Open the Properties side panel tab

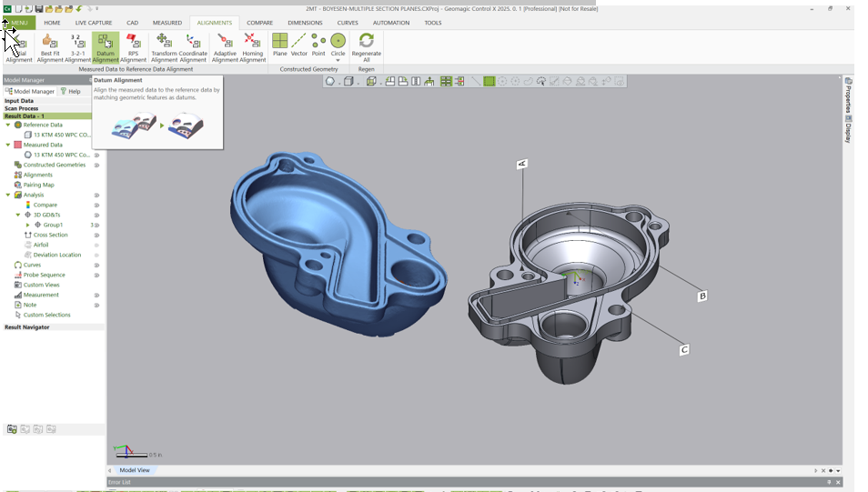(x=848, y=95)
